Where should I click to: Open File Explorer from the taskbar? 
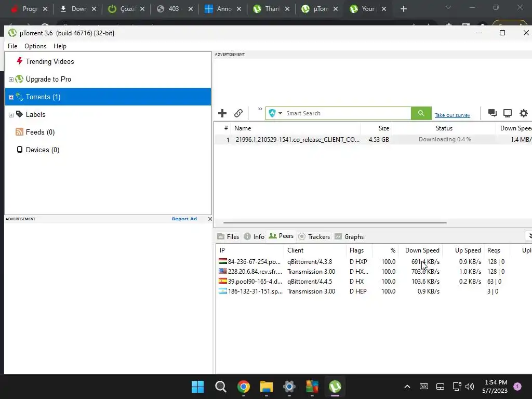coord(267,387)
